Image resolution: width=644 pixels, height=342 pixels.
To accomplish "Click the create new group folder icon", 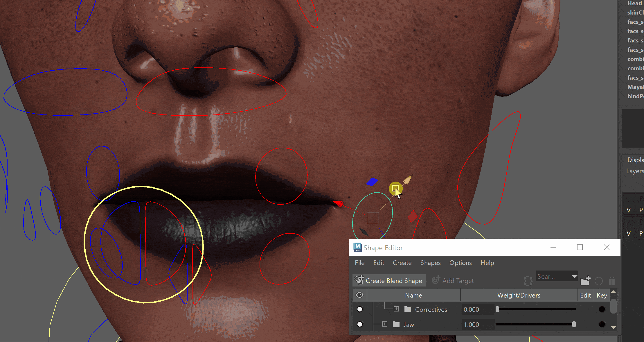I will 585,280.
